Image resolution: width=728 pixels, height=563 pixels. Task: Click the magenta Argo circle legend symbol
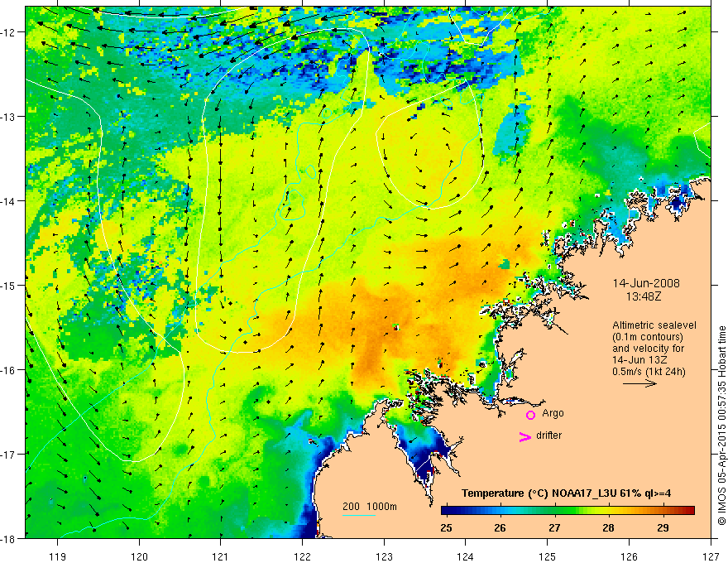pos(530,415)
